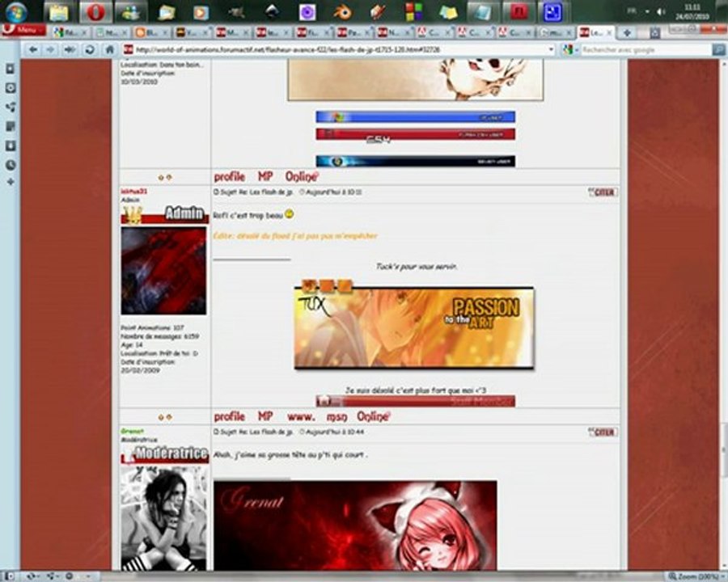Go forward one page
The width and height of the screenshot is (728, 582).
click(51, 49)
